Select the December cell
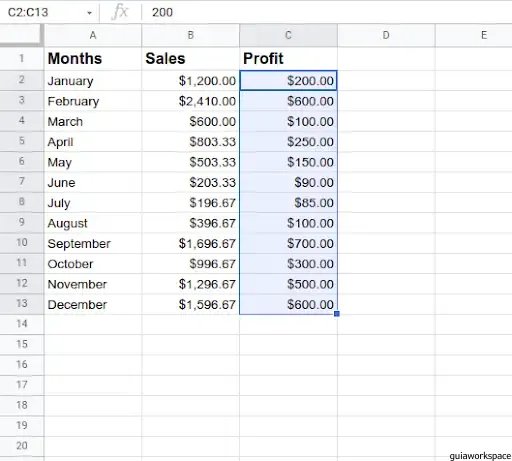 tap(93, 304)
